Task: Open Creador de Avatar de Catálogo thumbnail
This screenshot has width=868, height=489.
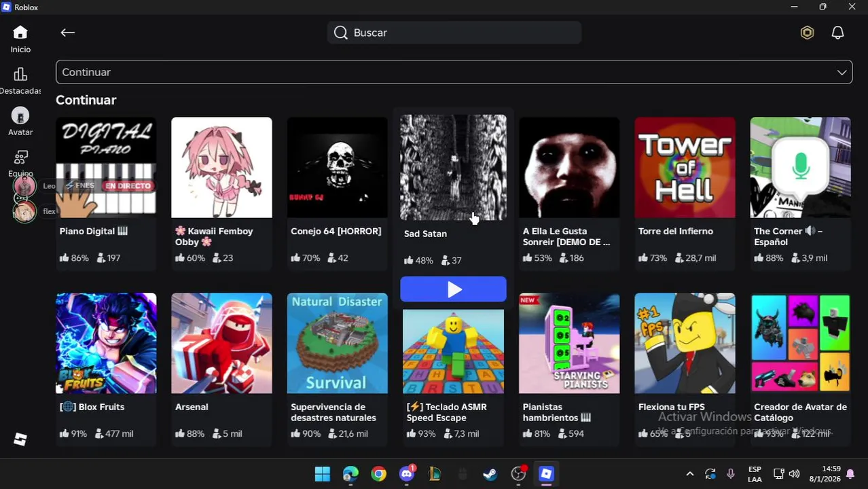Action: 800,343
